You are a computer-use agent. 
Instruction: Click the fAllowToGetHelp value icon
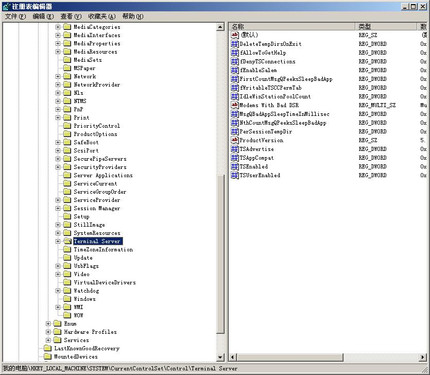[235, 53]
